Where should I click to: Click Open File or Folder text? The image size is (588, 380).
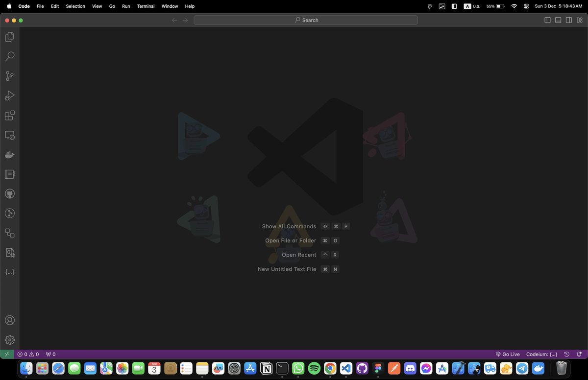coord(291,240)
